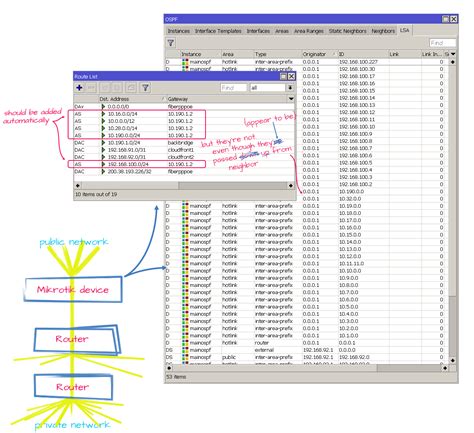
Task: Click the mainospf icon in the 192.168.100.227 row
Action: tap(185, 62)
